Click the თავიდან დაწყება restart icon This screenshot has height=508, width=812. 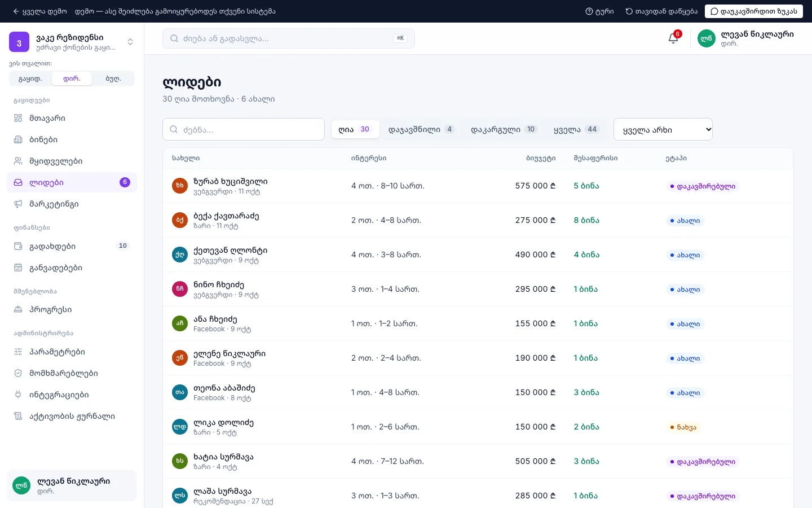(629, 11)
